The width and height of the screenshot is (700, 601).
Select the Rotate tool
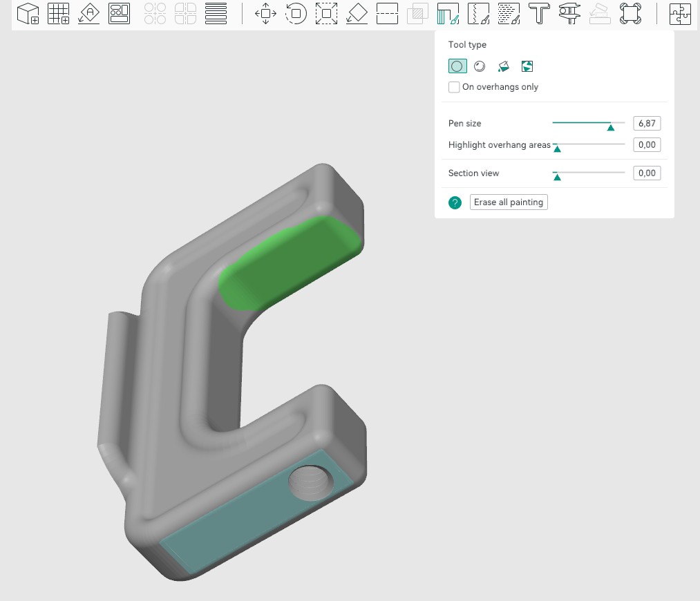tap(296, 13)
